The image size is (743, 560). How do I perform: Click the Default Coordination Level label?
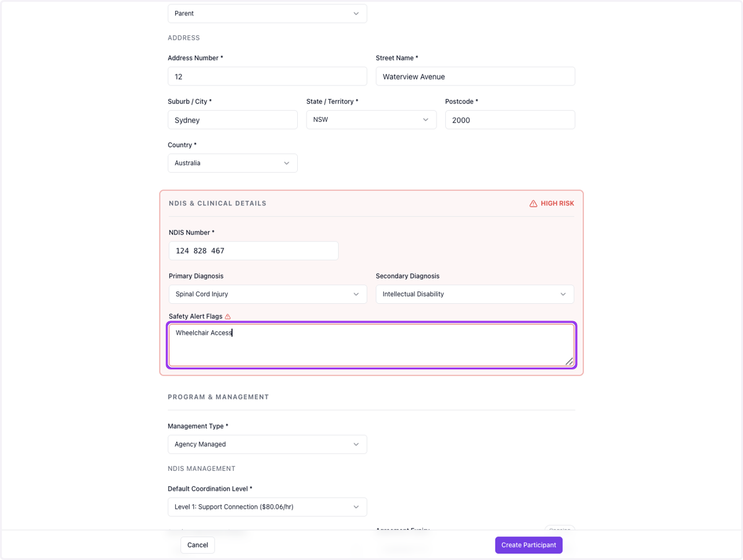pos(210,489)
